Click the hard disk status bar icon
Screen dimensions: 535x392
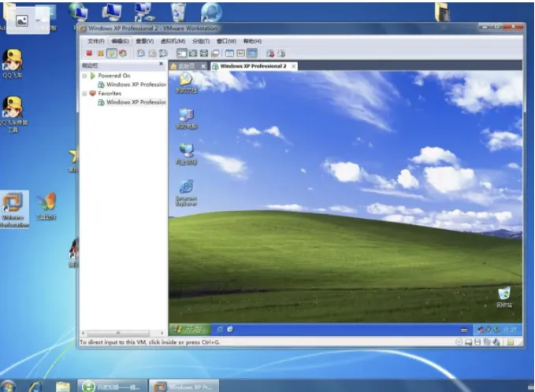(469, 342)
